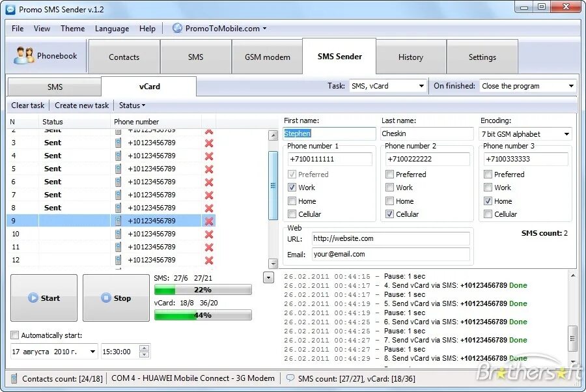
Task: Click the phone icon in row 3
Action: (x=118, y=143)
